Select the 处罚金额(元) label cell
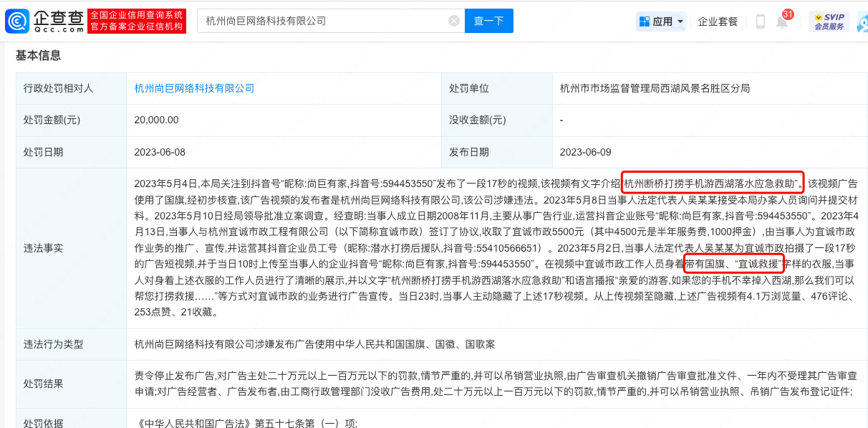The image size is (868, 428). (72, 120)
